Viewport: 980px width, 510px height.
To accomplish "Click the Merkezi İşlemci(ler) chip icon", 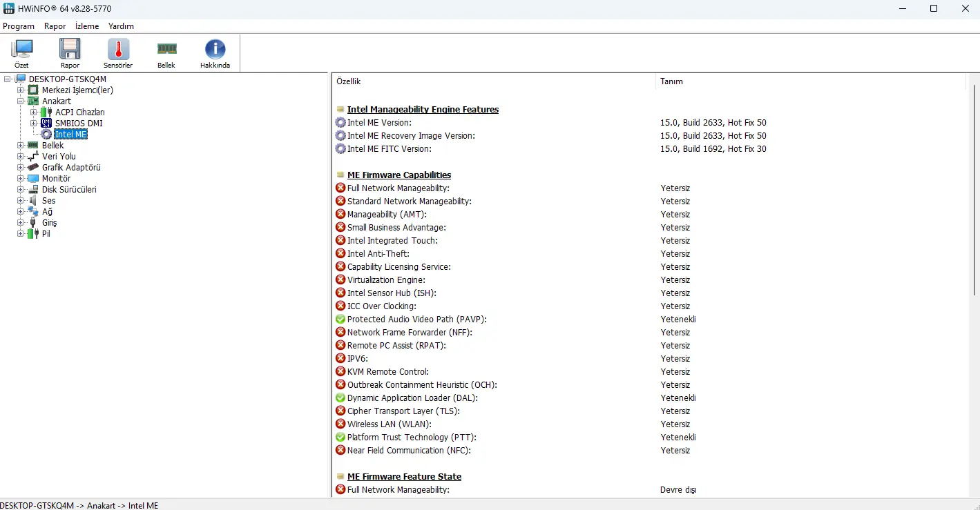I will click(x=33, y=90).
